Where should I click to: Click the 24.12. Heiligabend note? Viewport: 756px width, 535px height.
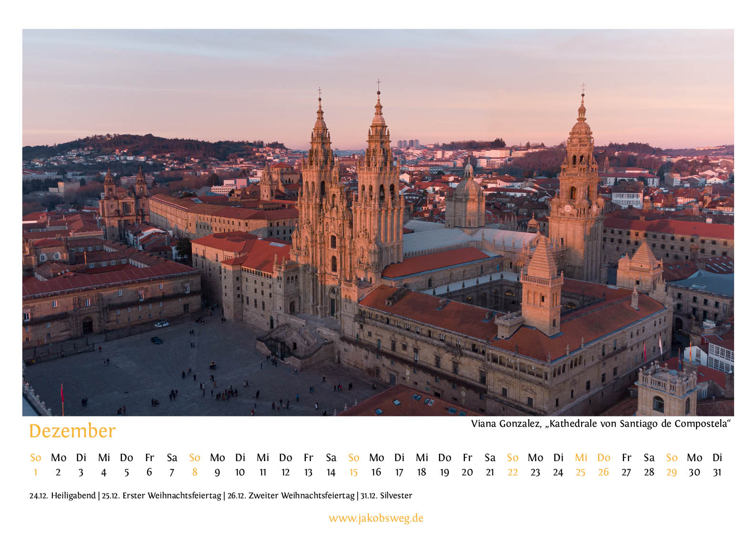[x=62, y=495]
